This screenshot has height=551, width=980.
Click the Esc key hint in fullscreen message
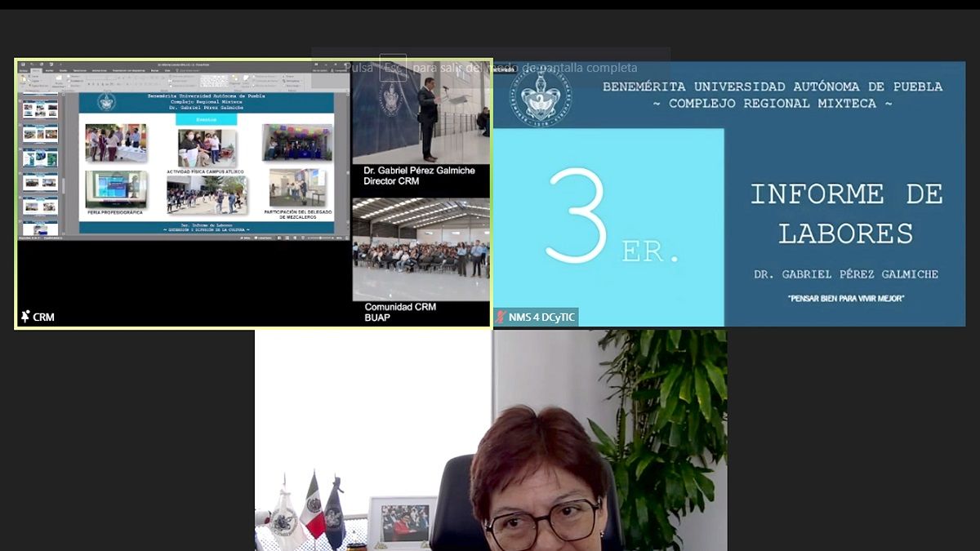(394, 68)
